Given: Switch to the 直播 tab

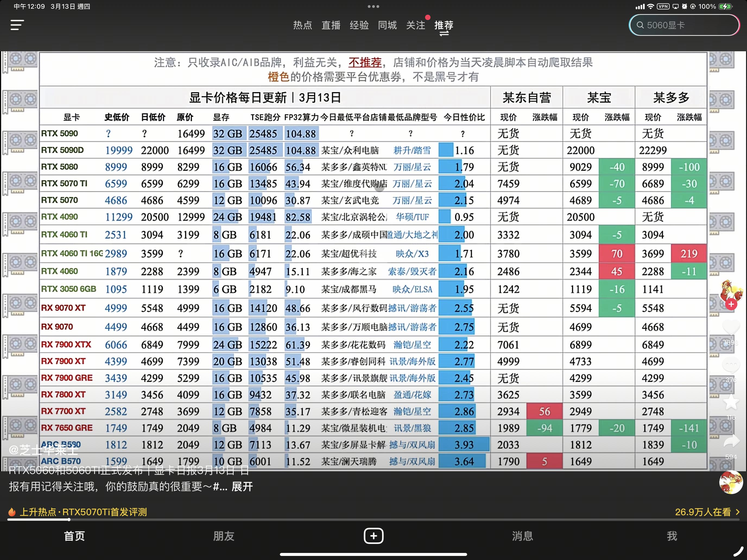Looking at the screenshot, I should click(331, 25).
